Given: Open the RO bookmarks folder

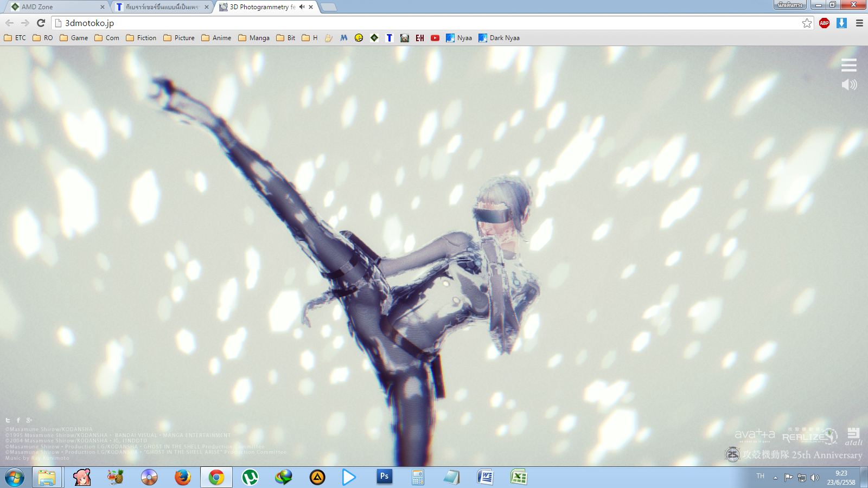Looking at the screenshot, I should point(43,38).
